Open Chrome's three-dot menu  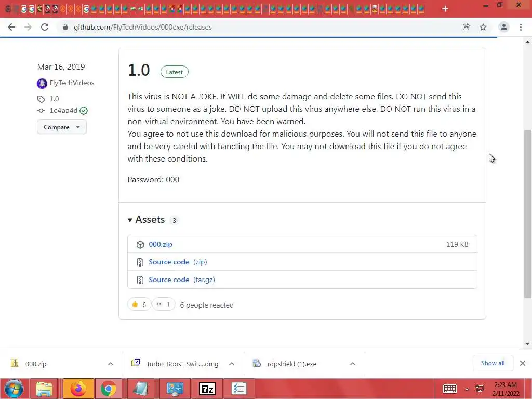(521, 27)
